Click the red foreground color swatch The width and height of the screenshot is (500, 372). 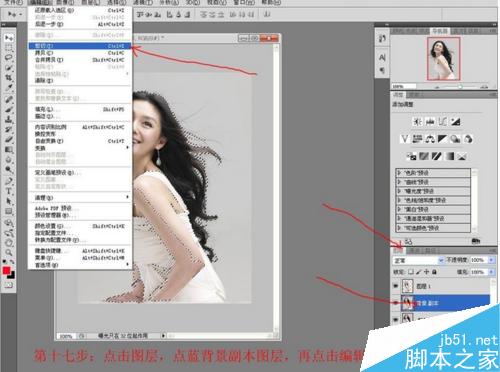point(6,270)
